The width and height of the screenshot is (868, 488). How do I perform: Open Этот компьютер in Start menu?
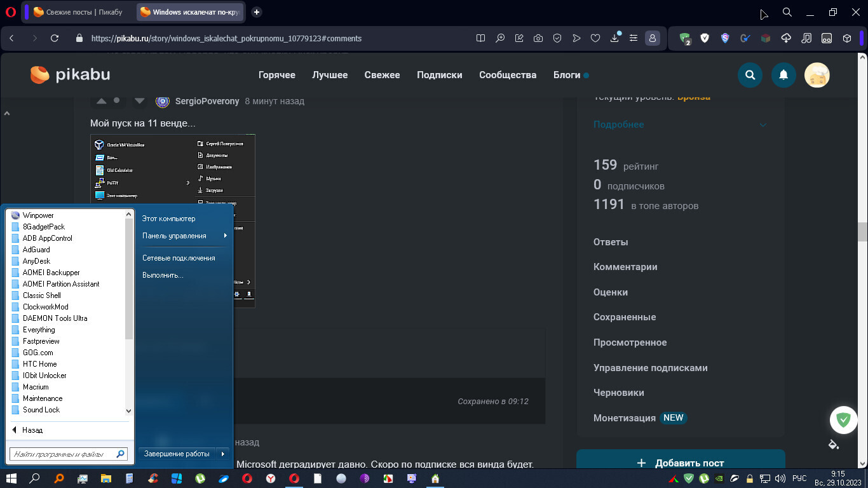click(x=168, y=219)
